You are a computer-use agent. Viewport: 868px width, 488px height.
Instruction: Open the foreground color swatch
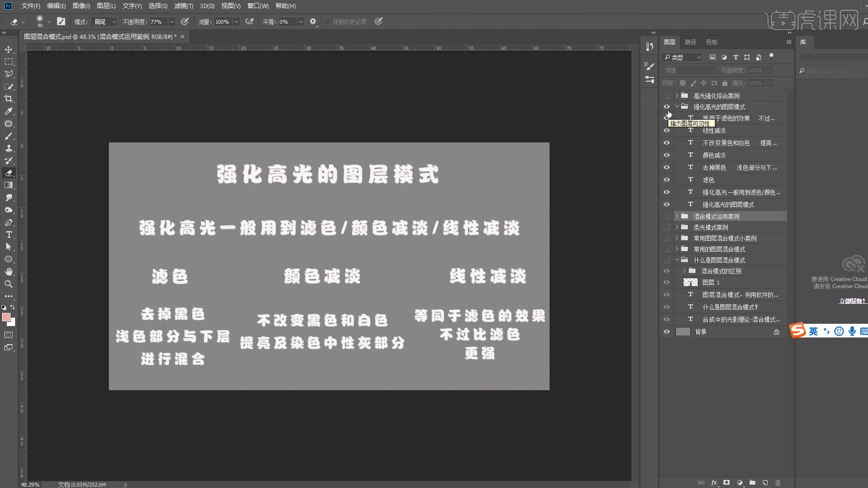coord(6,317)
